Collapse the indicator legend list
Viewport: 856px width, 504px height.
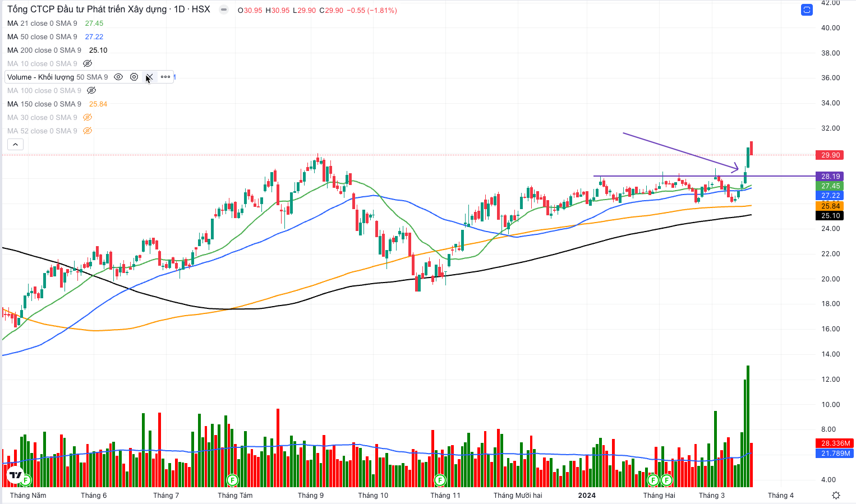tap(15, 145)
